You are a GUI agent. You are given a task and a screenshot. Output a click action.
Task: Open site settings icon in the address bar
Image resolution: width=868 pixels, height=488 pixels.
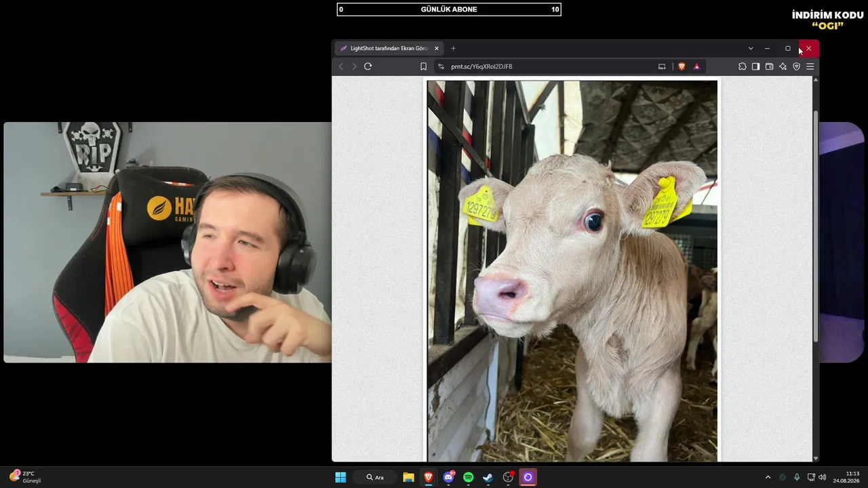(x=441, y=66)
